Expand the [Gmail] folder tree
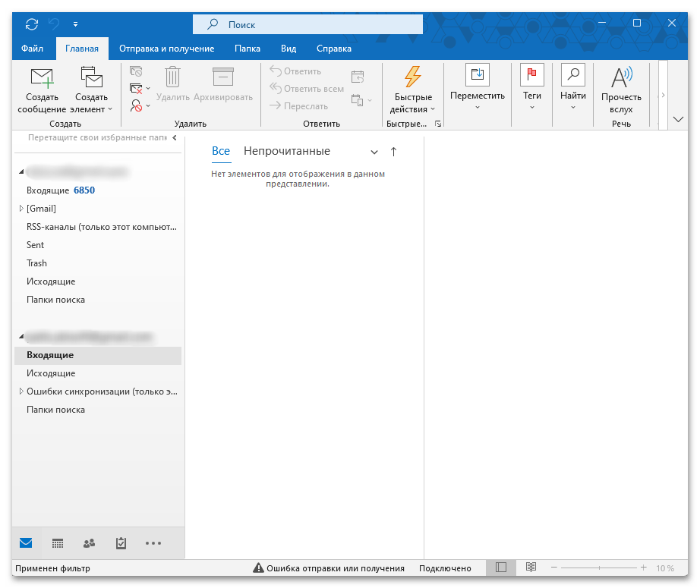The width and height of the screenshot is (700, 588). pos(23,208)
